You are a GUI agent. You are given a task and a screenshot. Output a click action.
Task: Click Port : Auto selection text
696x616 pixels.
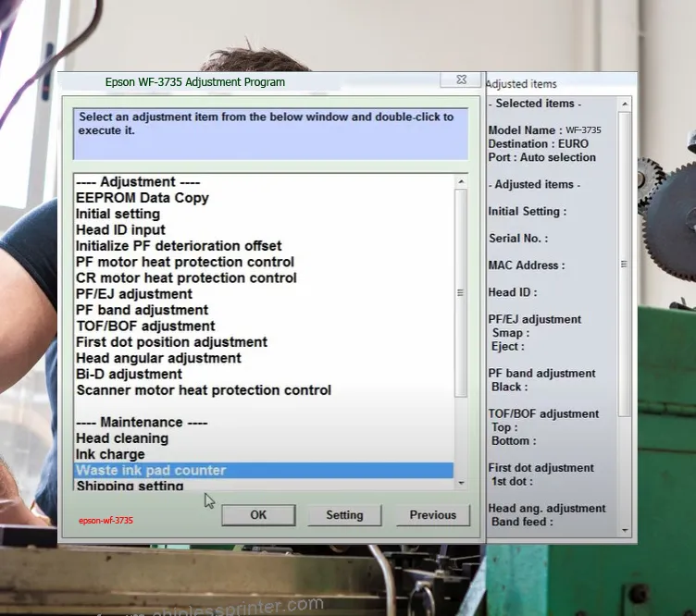541,157
